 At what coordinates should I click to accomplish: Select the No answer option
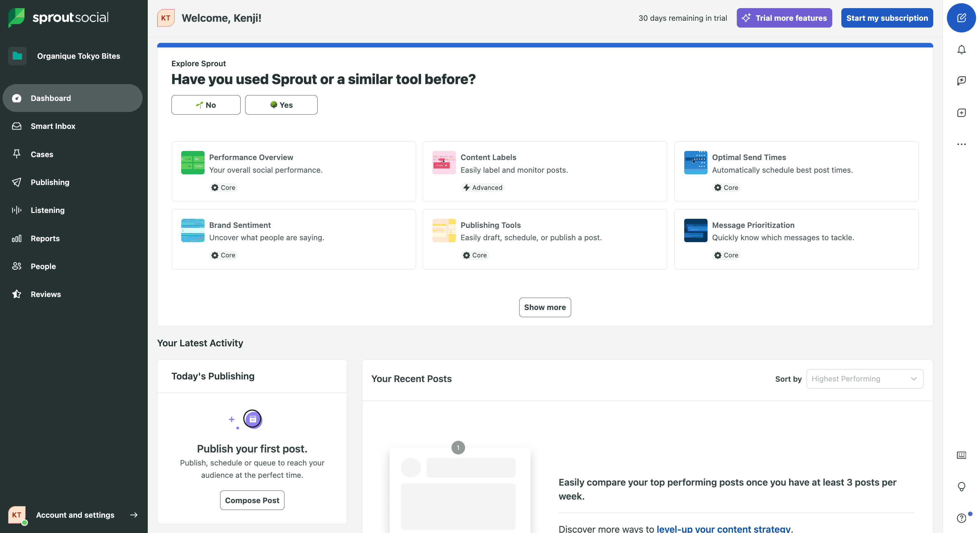pos(206,105)
